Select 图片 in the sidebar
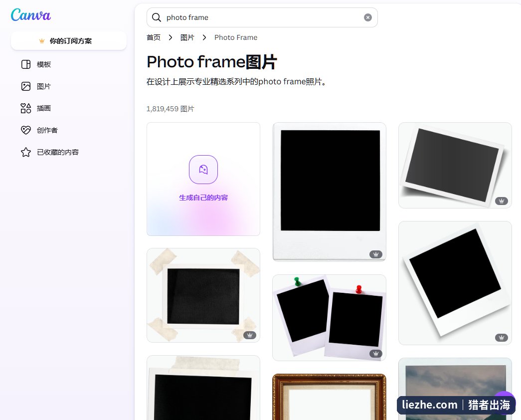Viewport: 521px width, 420px height. (x=43, y=86)
